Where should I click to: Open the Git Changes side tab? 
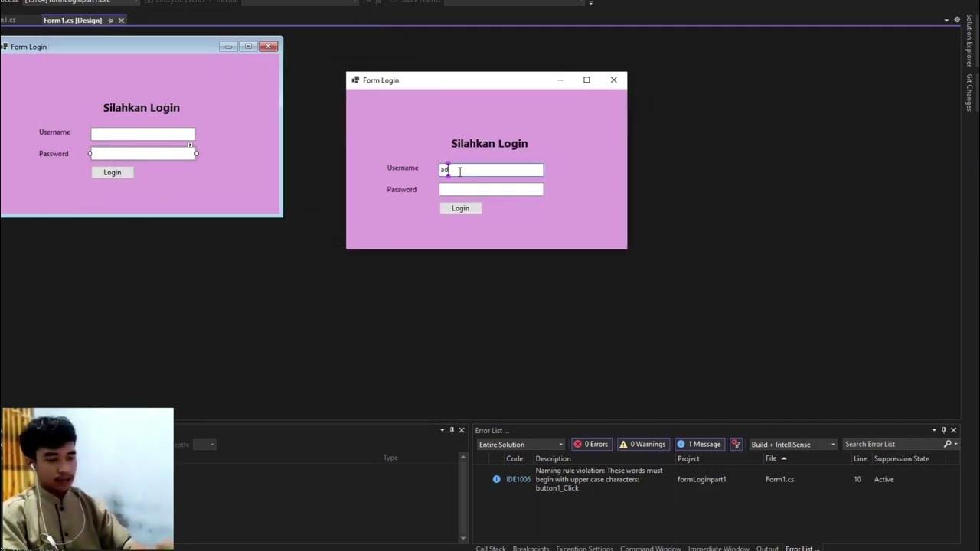coord(969,93)
